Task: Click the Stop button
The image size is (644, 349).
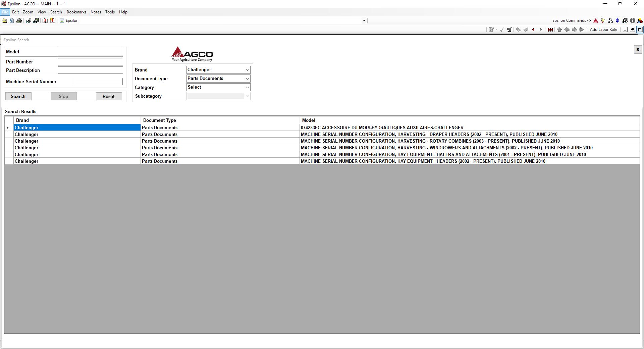Action: pos(63,96)
